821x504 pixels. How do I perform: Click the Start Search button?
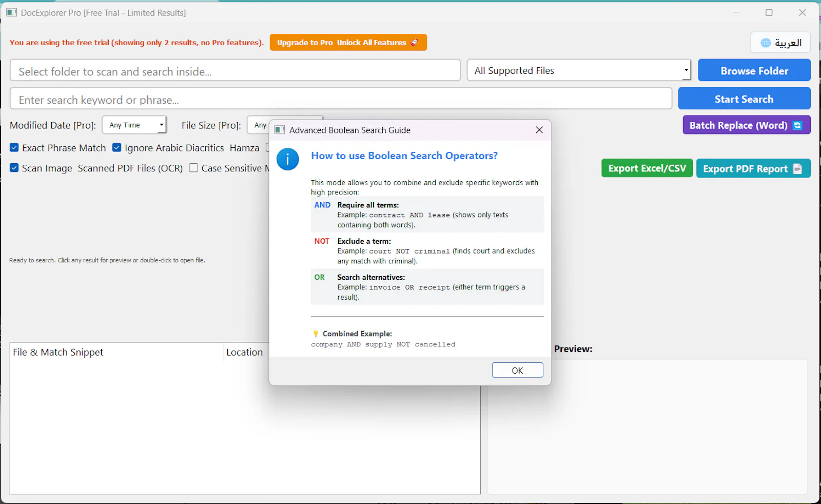(x=744, y=99)
